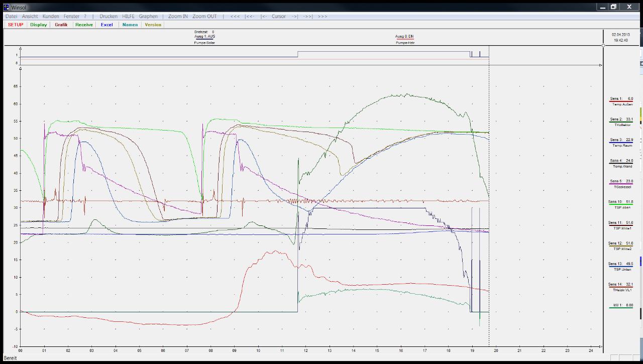Viewport: 643px width, 364px height.
Task: Select kW 1: 0.00 legend entry
Action: pyautogui.click(x=621, y=306)
